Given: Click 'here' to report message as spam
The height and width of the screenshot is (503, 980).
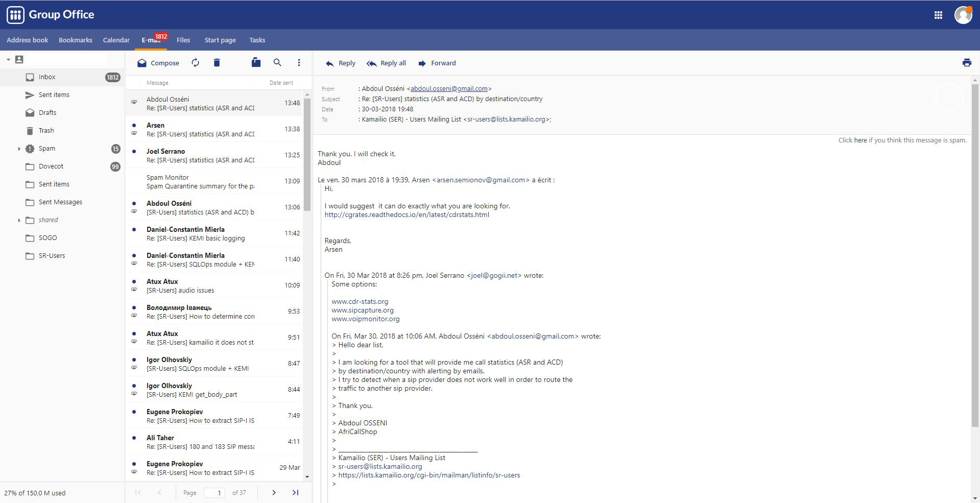Looking at the screenshot, I should click(x=861, y=140).
